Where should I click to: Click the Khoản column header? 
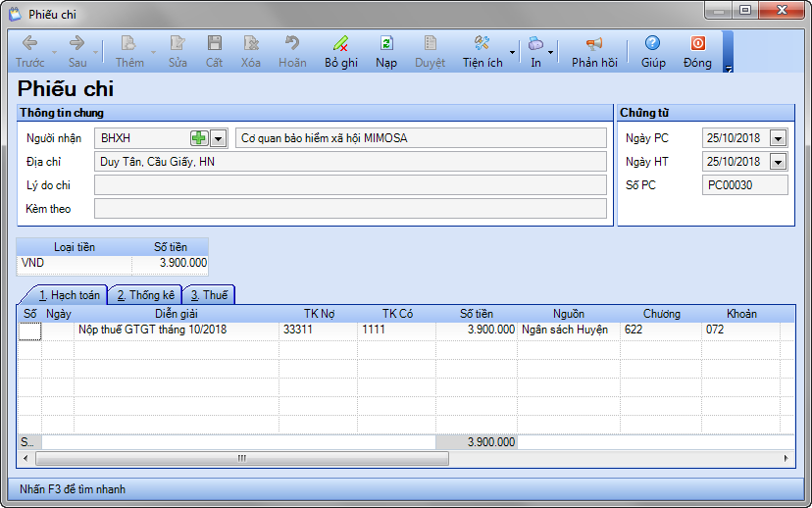pos(741,314)
